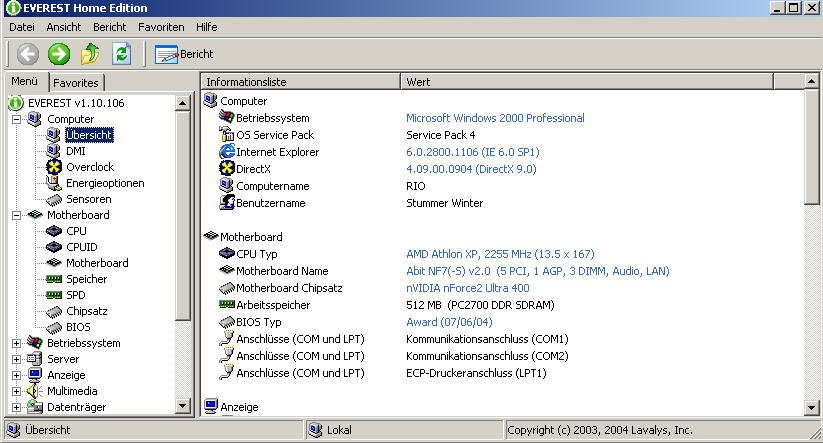
Task: Click the Benutzername icon in the list
Action: click(227, 203)
